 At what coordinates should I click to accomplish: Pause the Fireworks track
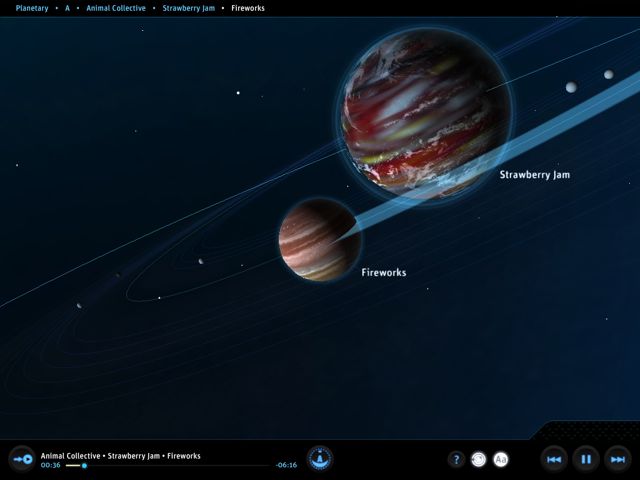point(586,460)
